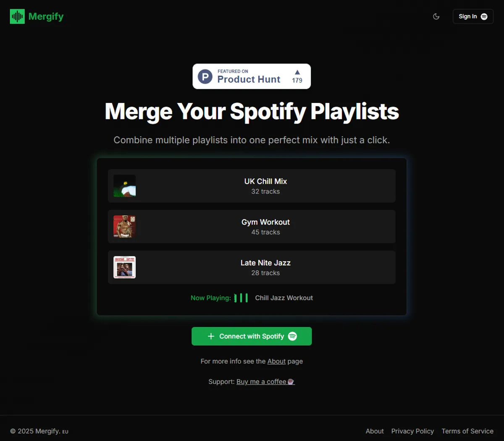Image resolution: width=504 pixels, height=441 pixels.
Task: Select the UK Chill Mix playlist title
Action: click(265, 181)
